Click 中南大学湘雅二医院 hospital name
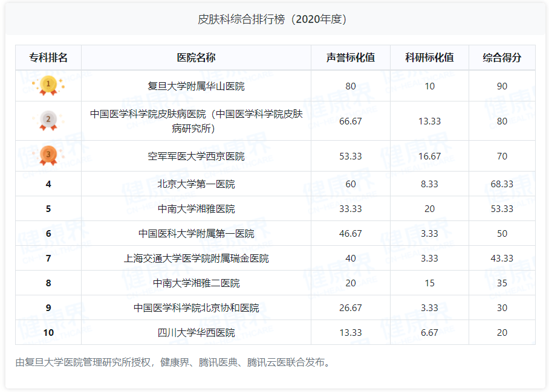Viewport: 549px width, 392px height. (196, 283)
